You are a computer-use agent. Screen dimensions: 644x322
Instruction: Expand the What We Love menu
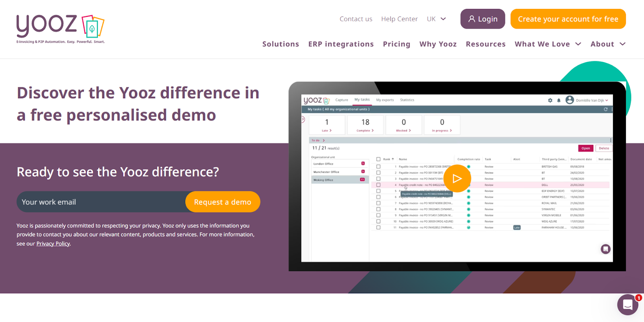[547, 44]
